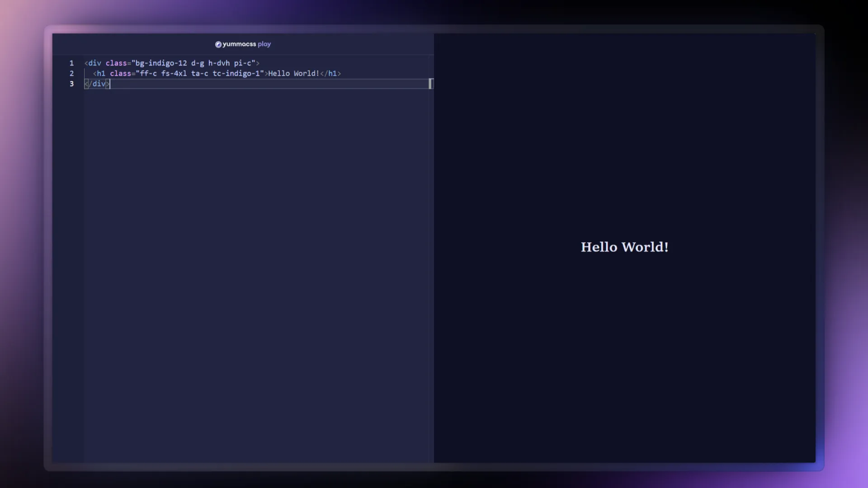Viewport: 868px width, 488px height.
Task: Select line number 2 in gutter
Action: point(71,74)
